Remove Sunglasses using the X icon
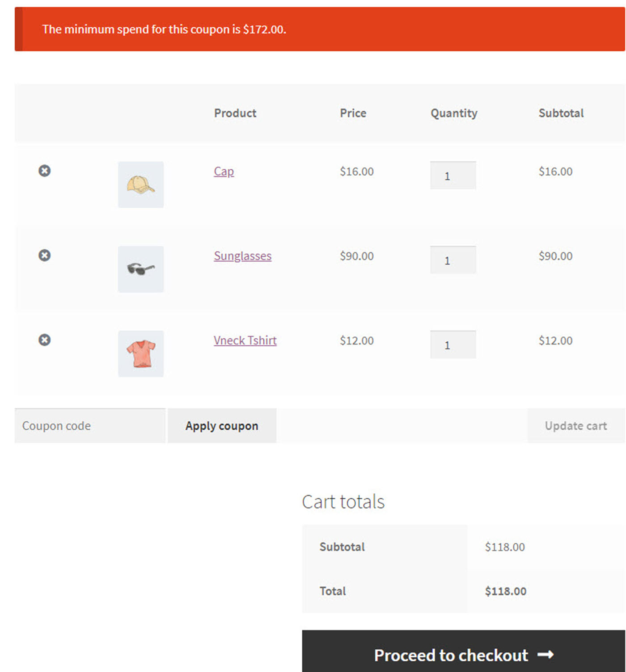 pyautogui.click(x=44, y=255)
